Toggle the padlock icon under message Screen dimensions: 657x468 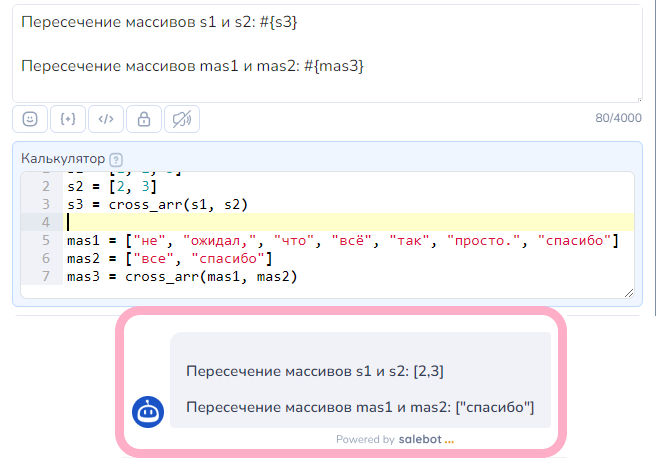tap(144, 119)
